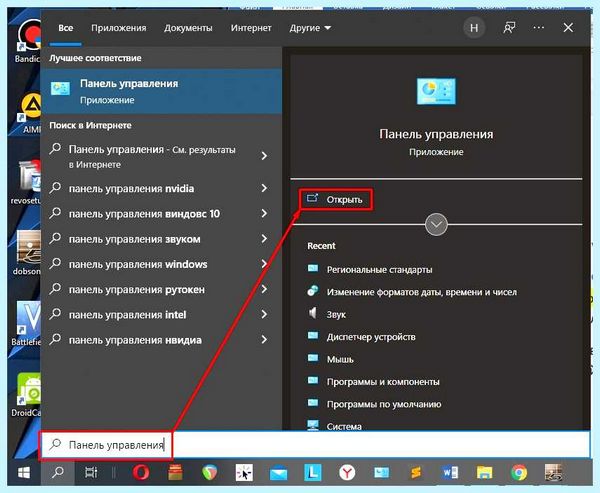Open the cursor-click app taskbar icon
The width and height of the screenshot is (600, 493).
pyautogui.click(x=244, y=473)
